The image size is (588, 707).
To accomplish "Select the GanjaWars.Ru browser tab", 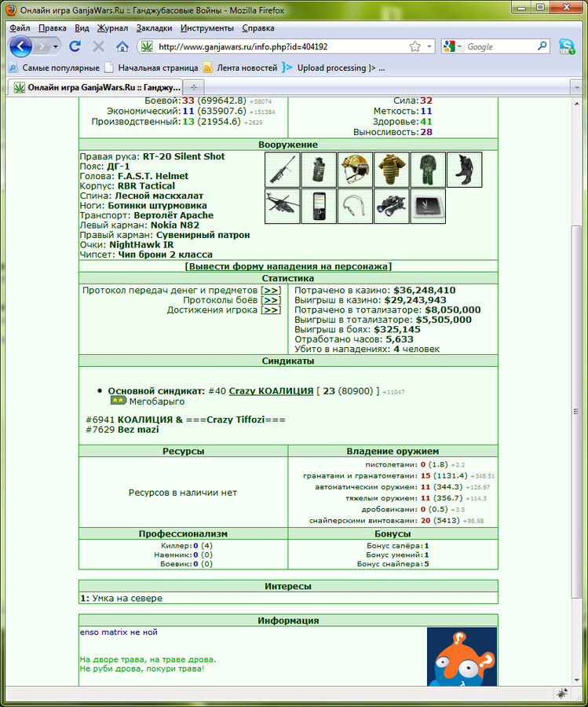I will [x=97, y=87].
